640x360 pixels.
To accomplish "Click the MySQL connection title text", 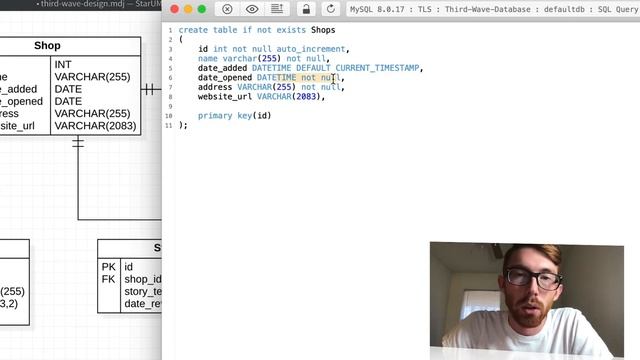I will pos(494,9).
